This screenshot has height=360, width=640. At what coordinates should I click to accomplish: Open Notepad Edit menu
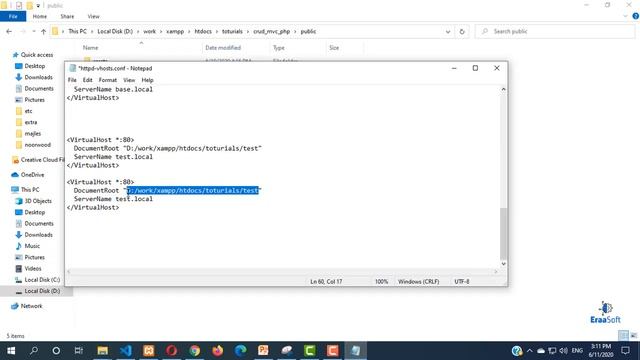87,80
